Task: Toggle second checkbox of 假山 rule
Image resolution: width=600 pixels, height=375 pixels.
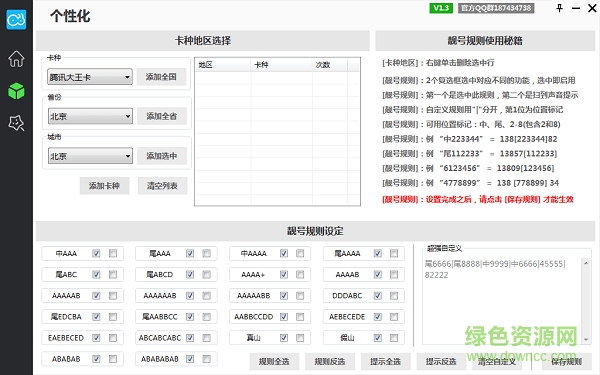Action: (x=394, y=338)
